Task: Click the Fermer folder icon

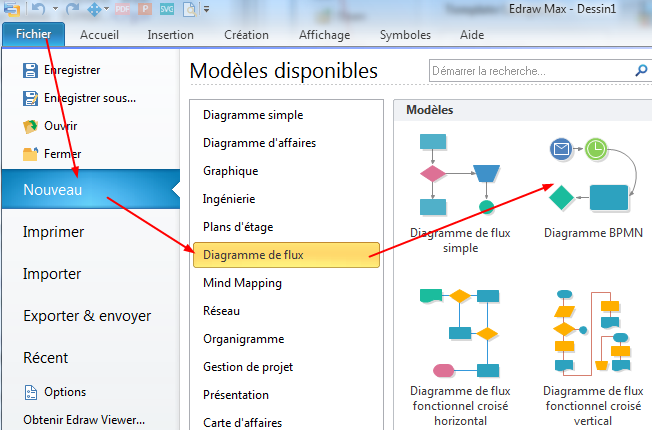Action: coord(30,154)
